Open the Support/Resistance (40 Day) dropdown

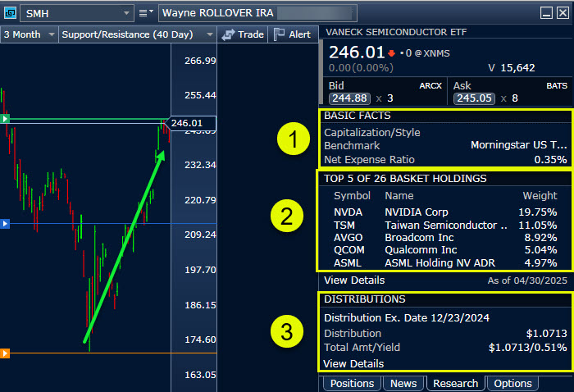(136, 34)
